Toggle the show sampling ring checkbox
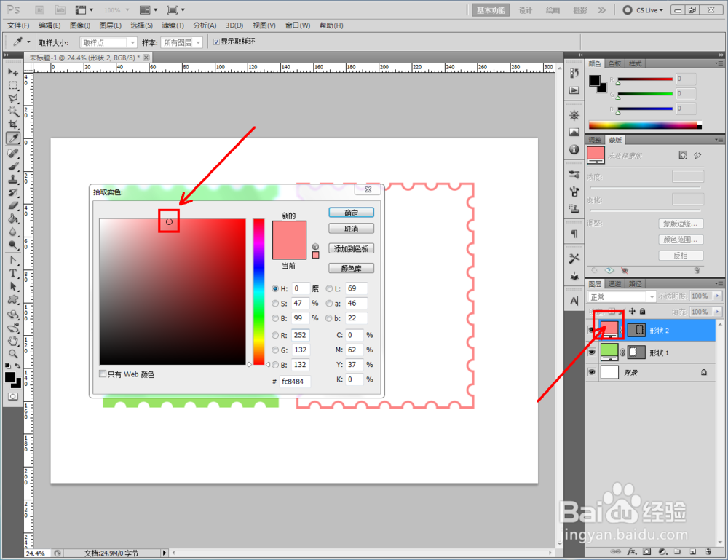728x560 pixels. pyautogui.click(x=216, y=42)
